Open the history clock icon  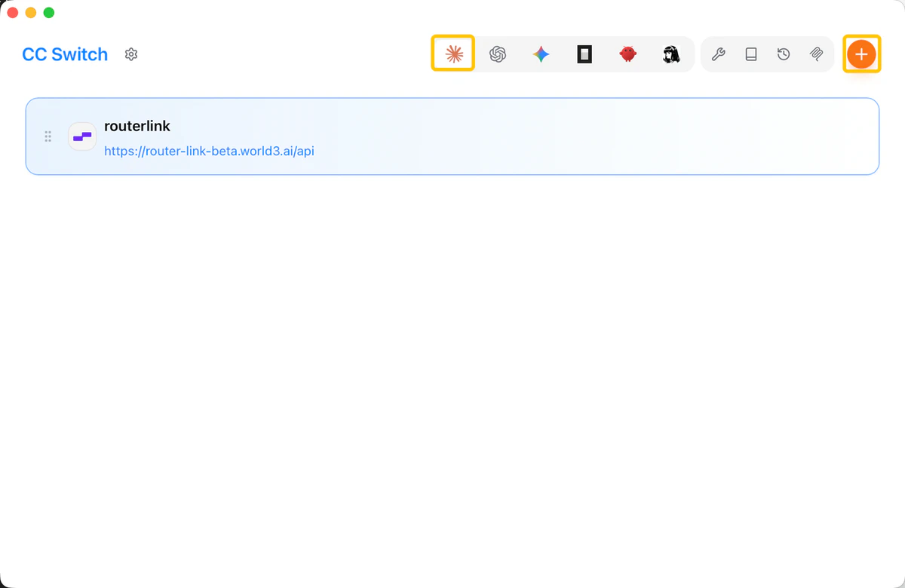784,54
